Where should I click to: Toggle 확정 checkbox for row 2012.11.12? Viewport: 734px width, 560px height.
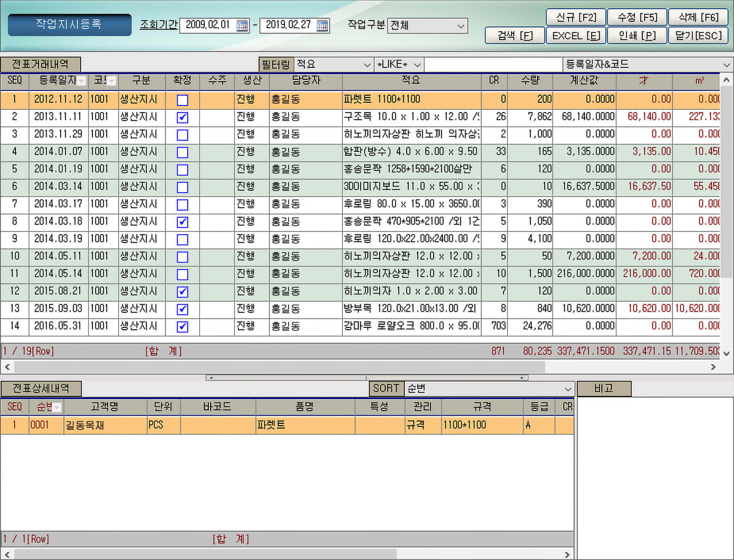(182, 100)
